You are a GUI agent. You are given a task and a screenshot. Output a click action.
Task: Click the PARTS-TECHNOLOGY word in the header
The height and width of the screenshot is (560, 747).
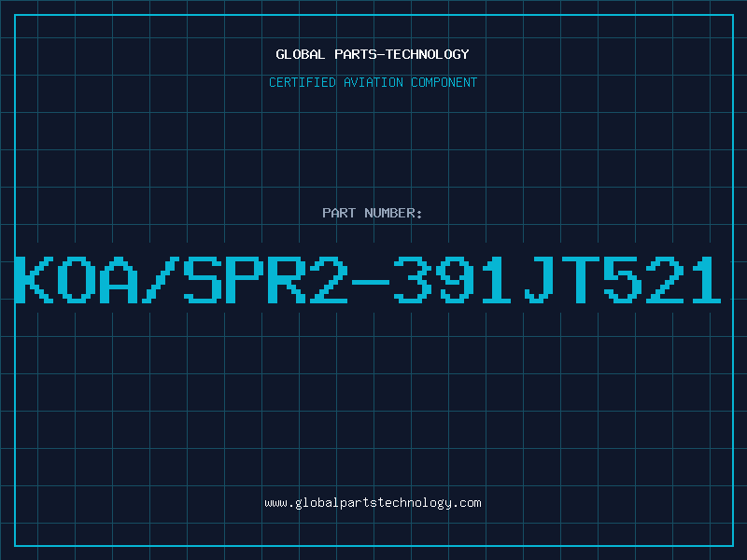pos(402,54)
